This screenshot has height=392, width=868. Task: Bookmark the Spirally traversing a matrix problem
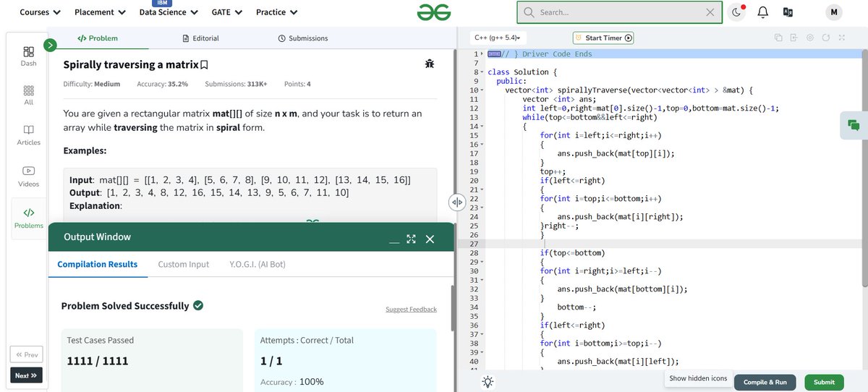[x=204, y=65]
